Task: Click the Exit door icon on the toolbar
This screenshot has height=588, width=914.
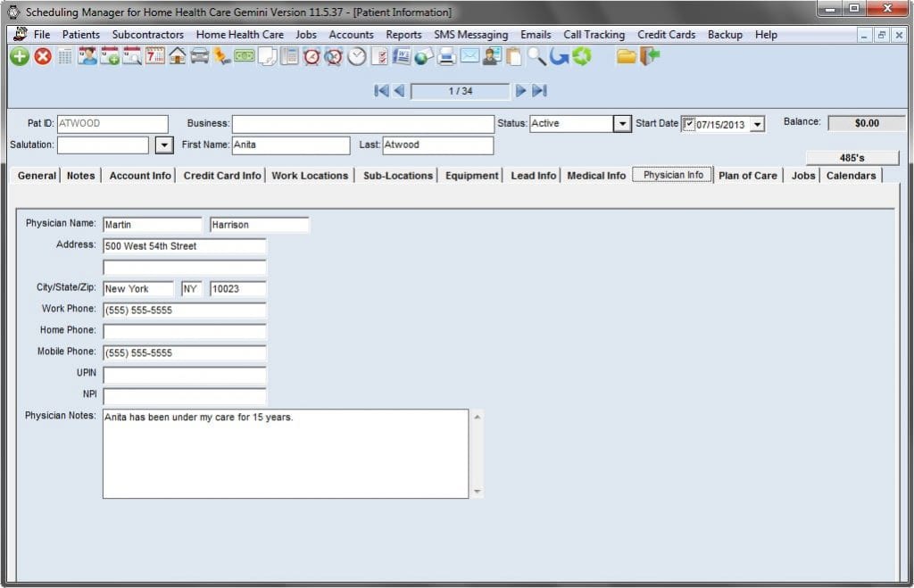Action: 652,57
